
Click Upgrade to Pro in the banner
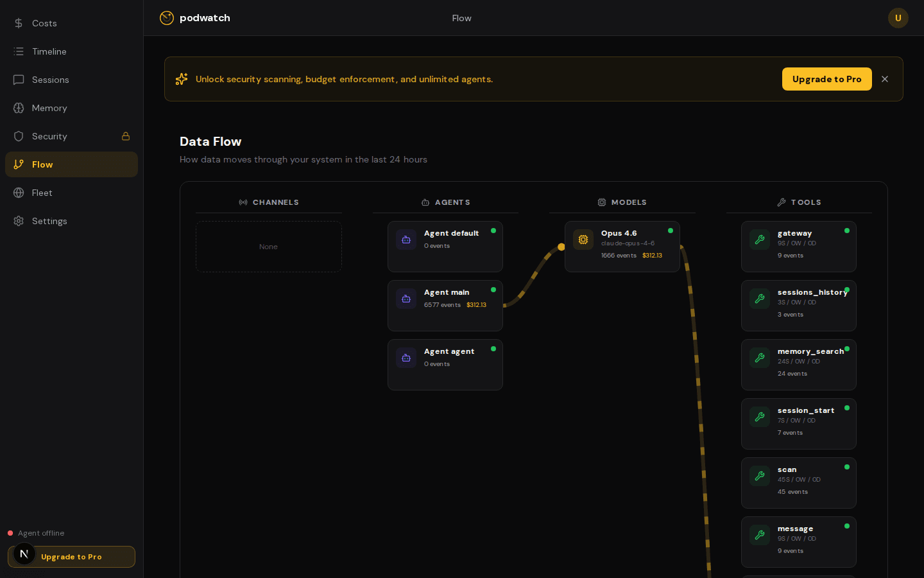pos(826,79)
